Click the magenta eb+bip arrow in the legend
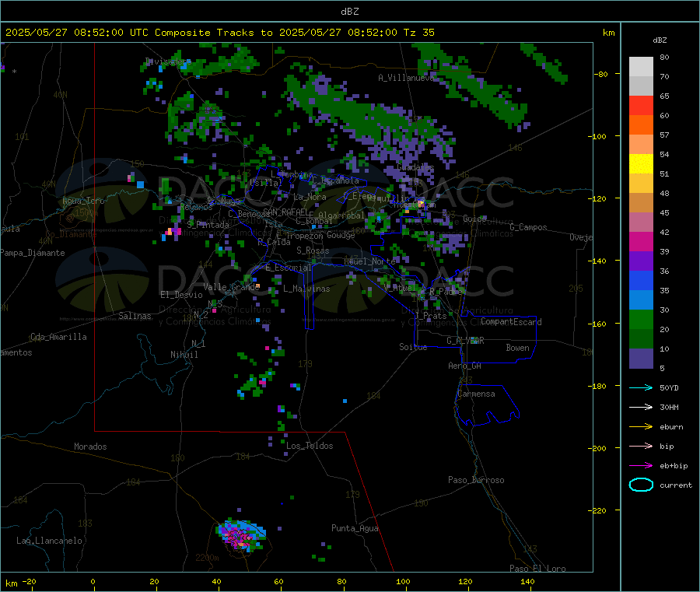The height and width of the screenshot is (592, 700). (641, 466)
